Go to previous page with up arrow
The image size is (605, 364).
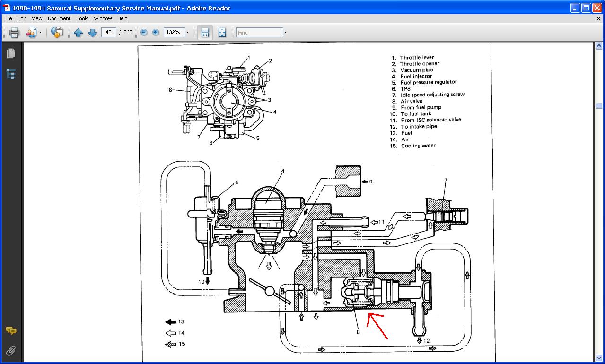(x=79, y=33)
